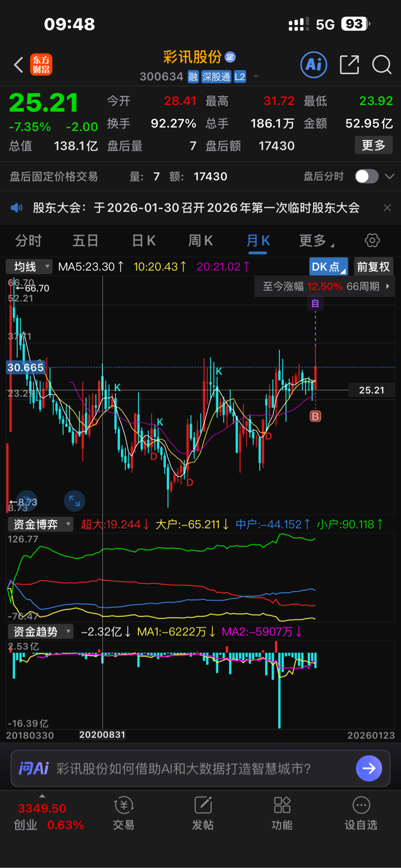Open the 资金博弈 indicator dropdown
The width and height of the screenshot is (401, 868).
pos(40,524)
